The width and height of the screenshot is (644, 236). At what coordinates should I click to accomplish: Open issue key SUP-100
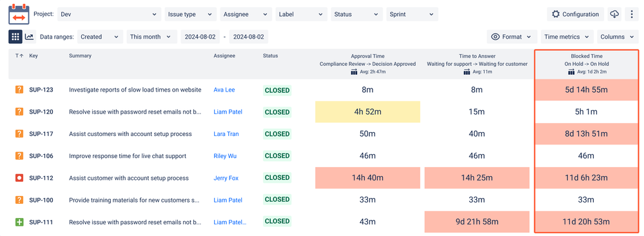[x=41, y=200]
